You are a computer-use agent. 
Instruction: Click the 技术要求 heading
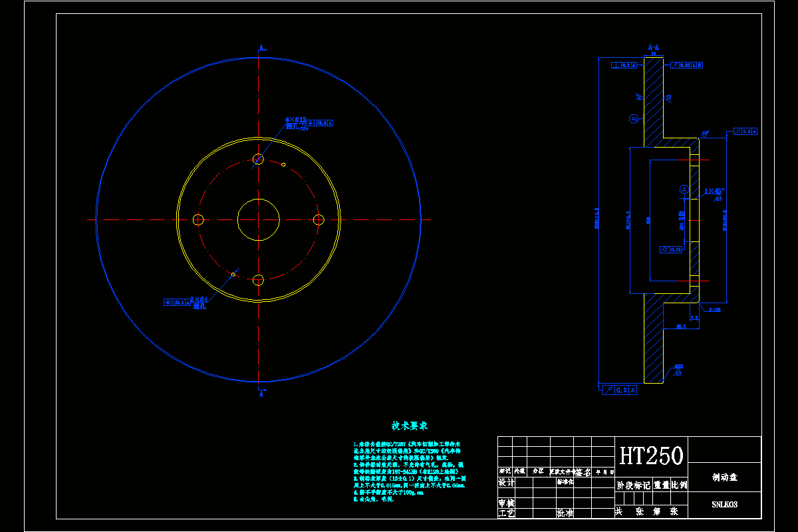click(x=410, y=426)
